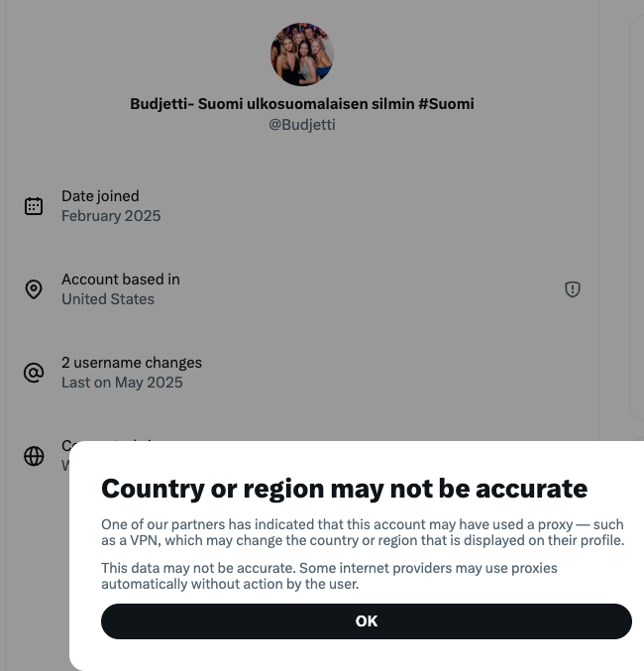The width and height of the screenshot is (644, 671).
Task: Click the shield warning icon beside United States
Action: (573, 289)
